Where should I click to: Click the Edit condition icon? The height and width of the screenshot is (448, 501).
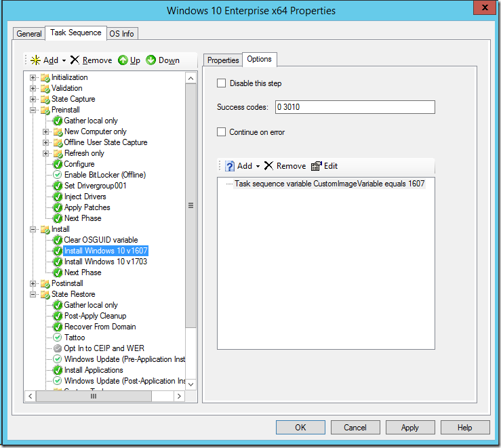(317, 166)
